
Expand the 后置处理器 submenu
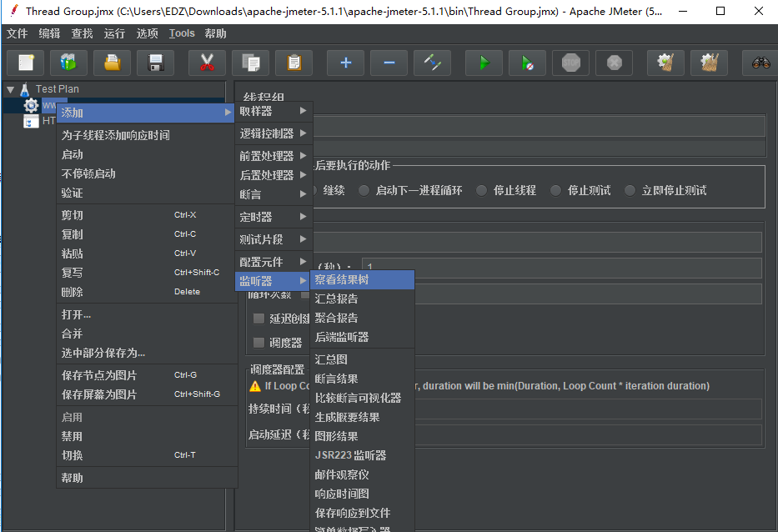pyautogui.click(x=274, y=175)
